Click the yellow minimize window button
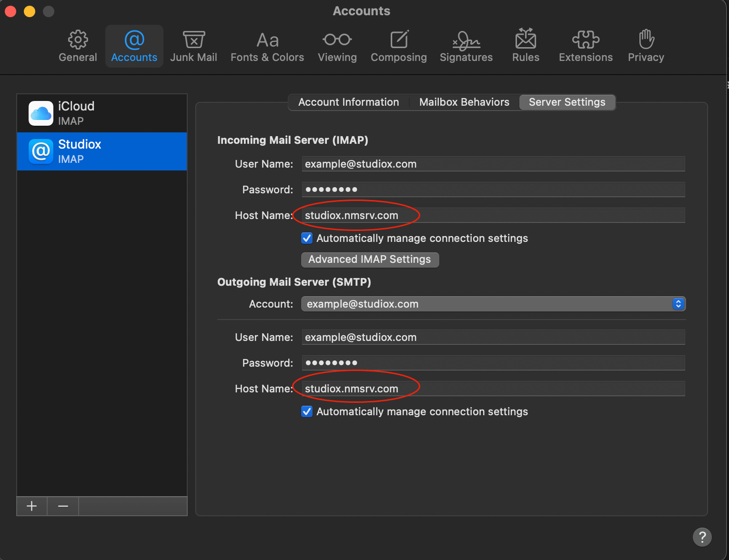The height and width of the screenshot is (560, 729). [x=30, y=11]
